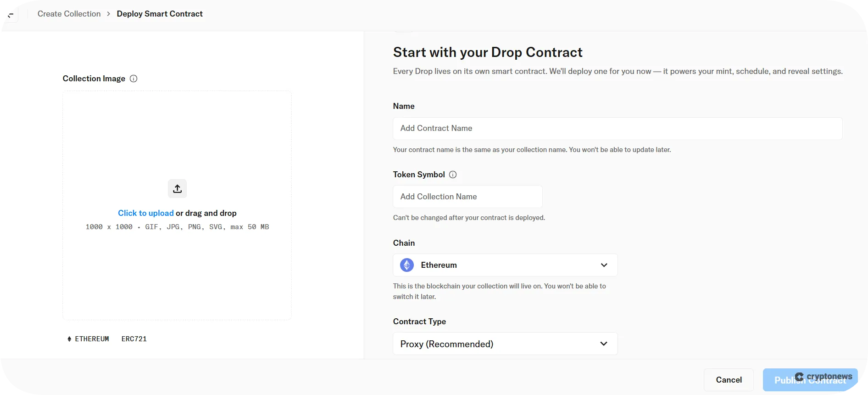Click the cryptonews logo icon
This screenshot has width=868, height=395.
click(x=800, y=377)
